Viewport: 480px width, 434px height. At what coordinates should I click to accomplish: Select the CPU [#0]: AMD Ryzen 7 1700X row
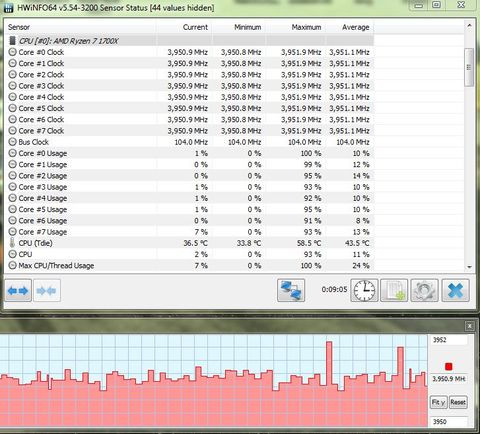pos(190,41)
